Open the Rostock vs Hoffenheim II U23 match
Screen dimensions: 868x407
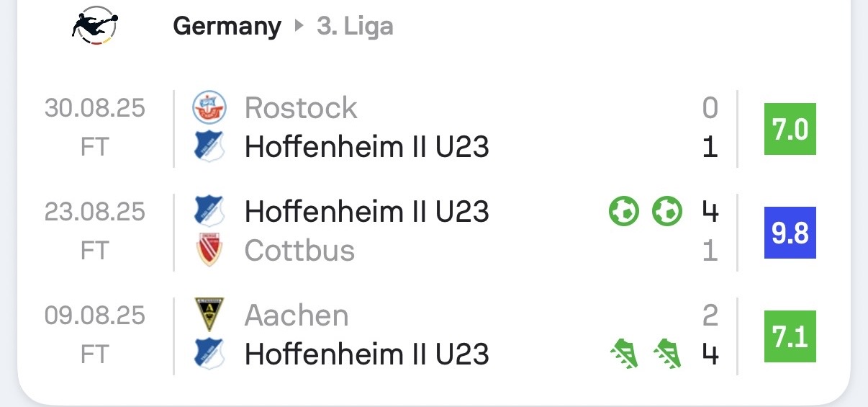(432, 128)
